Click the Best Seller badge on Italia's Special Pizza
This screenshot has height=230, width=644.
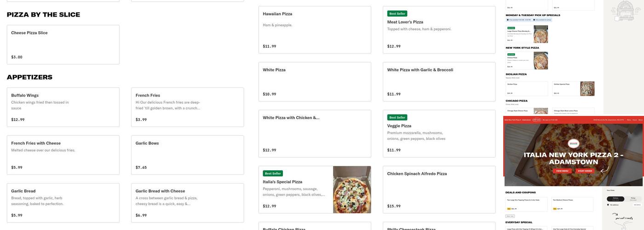click(x=273, y=173)
